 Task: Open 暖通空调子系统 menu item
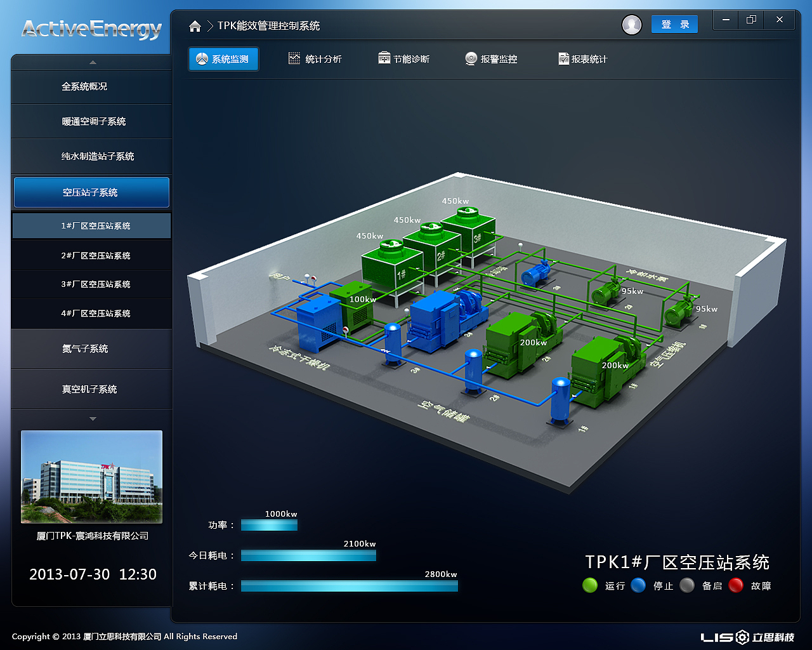pyautogui.click(x=92, y=122)
